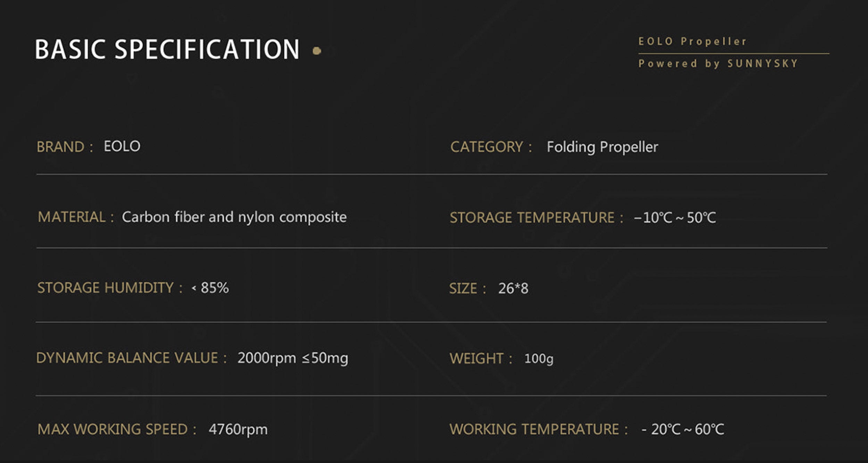
Task: Click the EOLO Propeller header text
Action: 692,42
